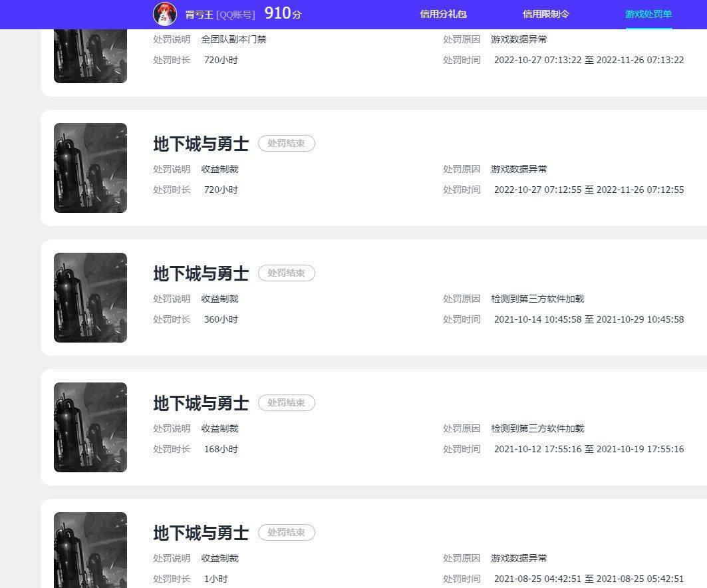
Task: Open the 地下城与勇士 title link on the second card
Action: [x=200, y=144]
